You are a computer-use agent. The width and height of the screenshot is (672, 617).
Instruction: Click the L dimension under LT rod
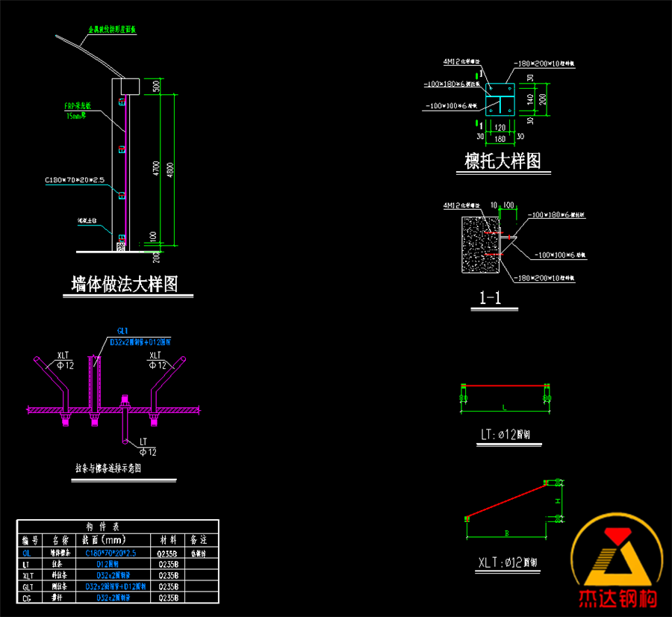pyautogui.click(x=505, y=408)
